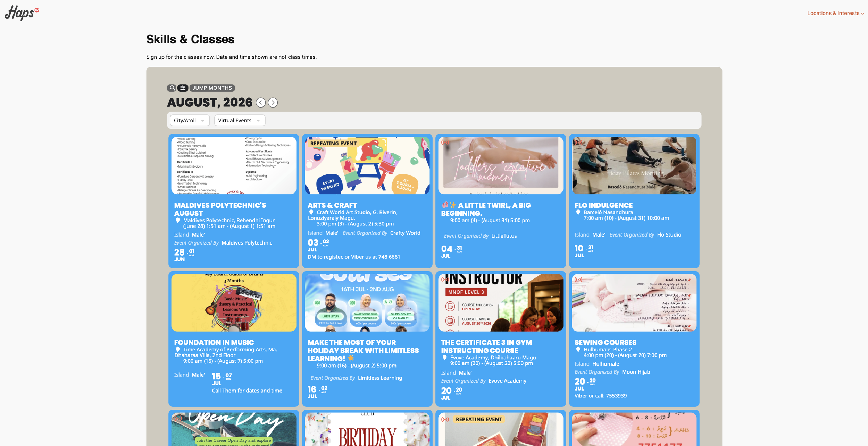This screenshot has height=446, width=868.
Task: Click location pin for Barceló Nasandhura
Action: coord(578,213)
